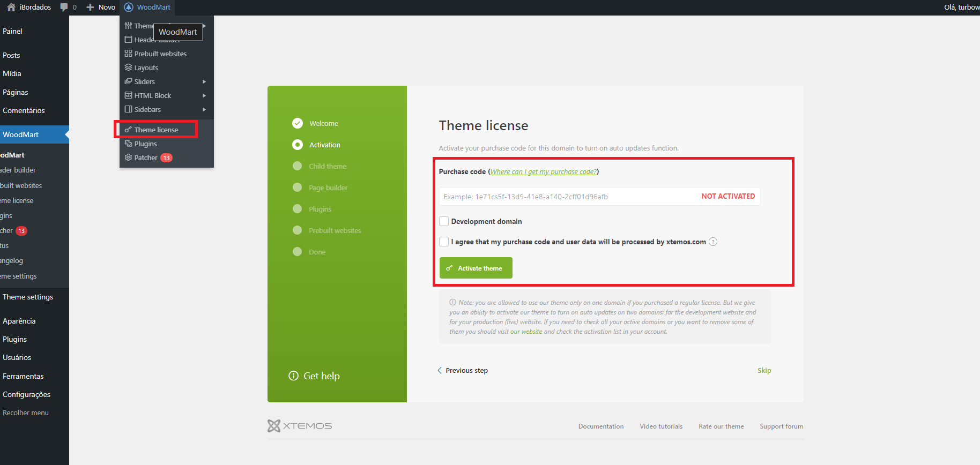The height and width of the screenshot is (465, 980).
Task: Open Aparência in the left sidebar
Action: (x=19, y=321)
